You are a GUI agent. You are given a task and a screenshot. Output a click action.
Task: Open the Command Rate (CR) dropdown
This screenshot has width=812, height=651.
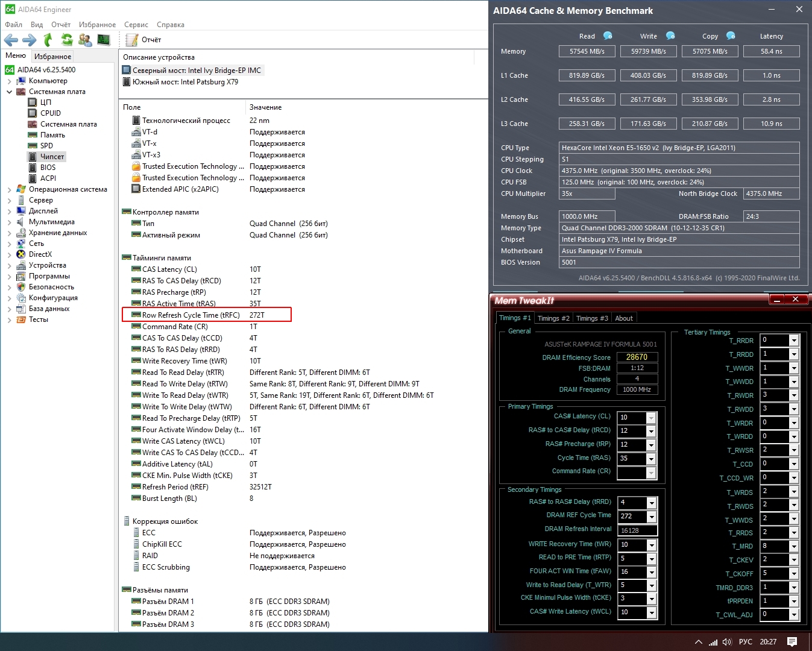click(651, 473)
